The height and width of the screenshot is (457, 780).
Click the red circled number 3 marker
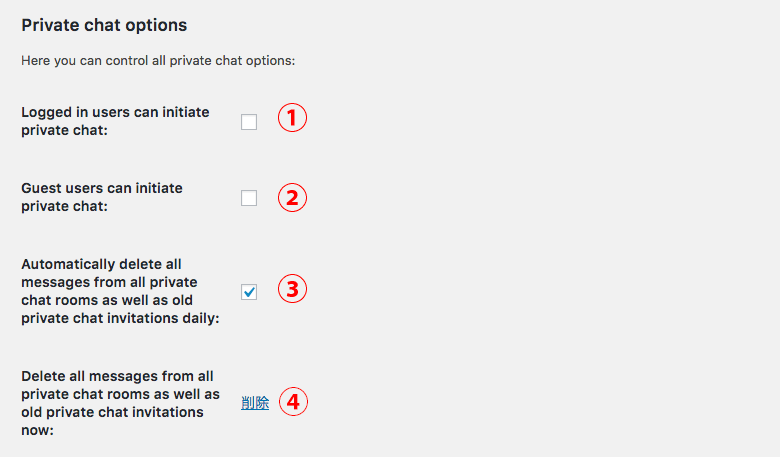click(x=292, y=289)
